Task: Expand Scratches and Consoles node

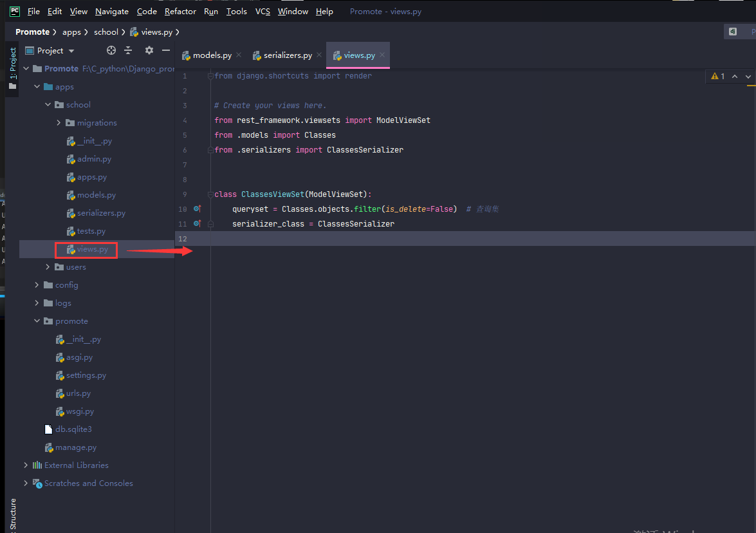Action: click(26, 483)
